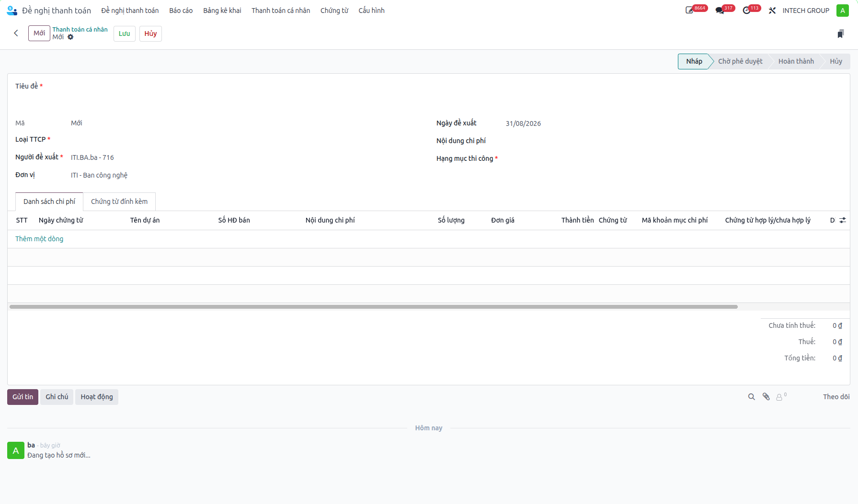Save record with Lưu button
The image size is (858, 504).
125,34
